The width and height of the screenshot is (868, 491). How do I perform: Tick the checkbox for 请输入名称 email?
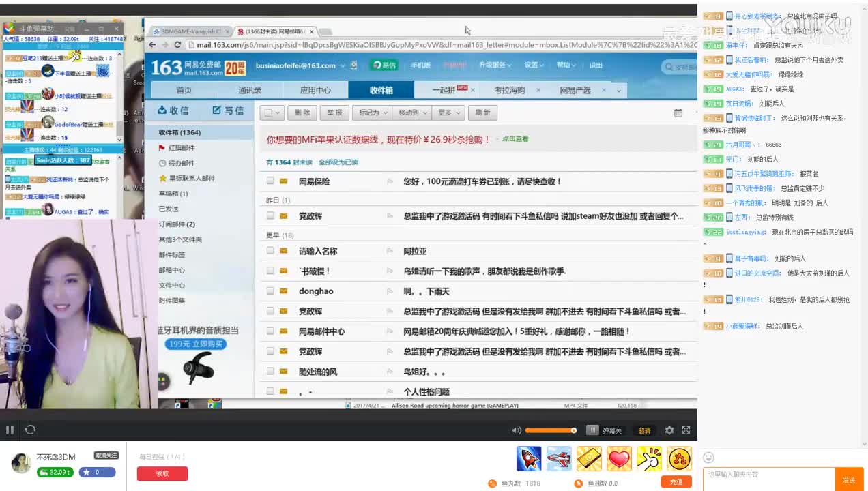point(270,250)
